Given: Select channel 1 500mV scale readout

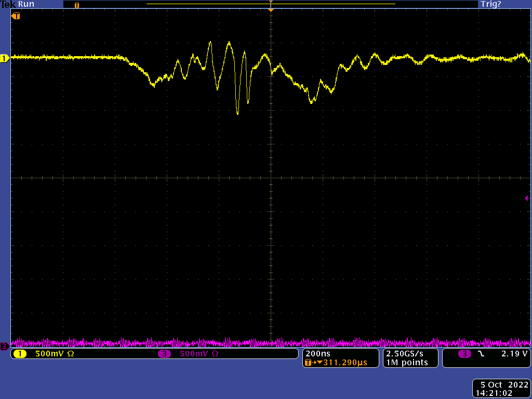Looking at the screenshot, I should click(54, 354).
